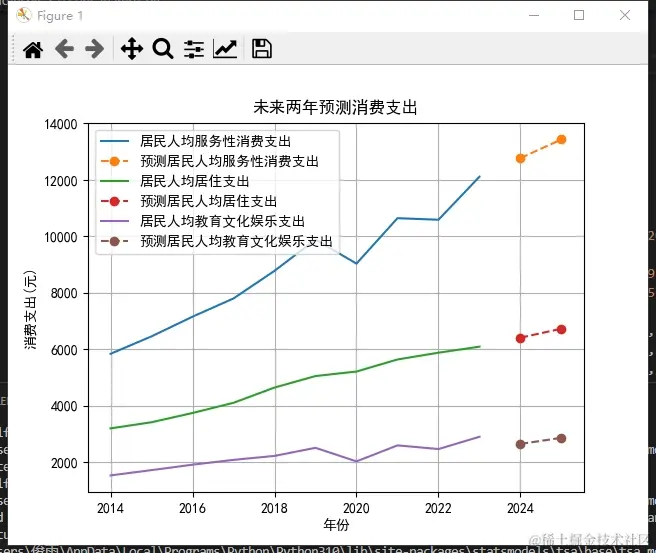Click the y-axis tick label 4000

click(64, 407)
